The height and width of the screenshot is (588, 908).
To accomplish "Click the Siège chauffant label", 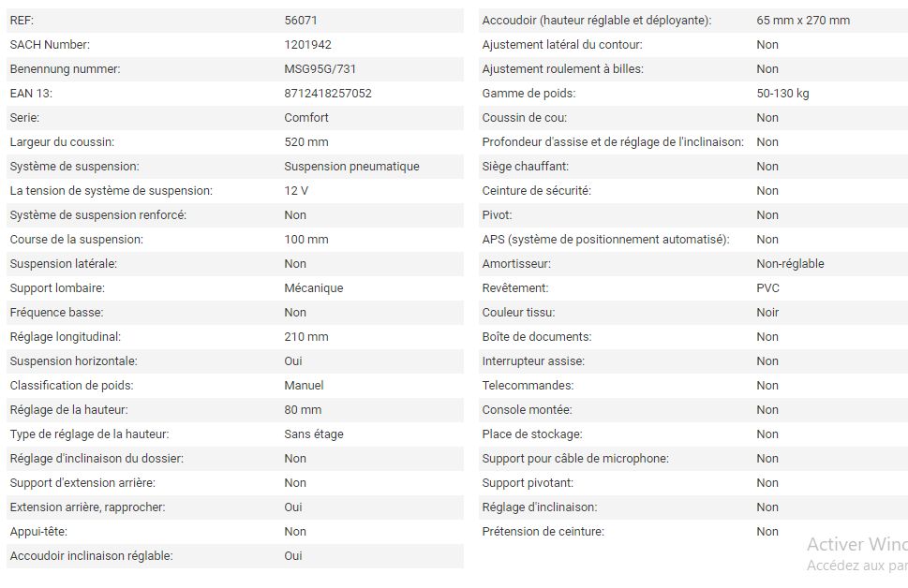I will point(525,167).
